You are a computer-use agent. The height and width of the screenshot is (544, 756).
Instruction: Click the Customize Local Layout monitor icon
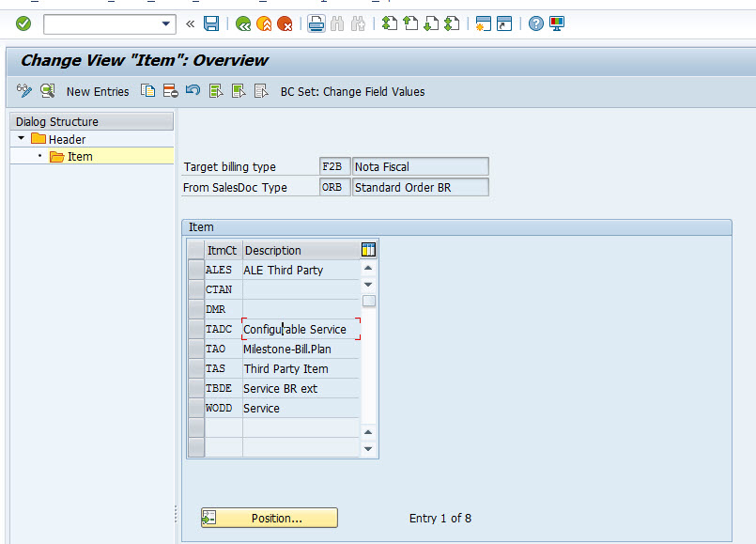pos(557,23)
